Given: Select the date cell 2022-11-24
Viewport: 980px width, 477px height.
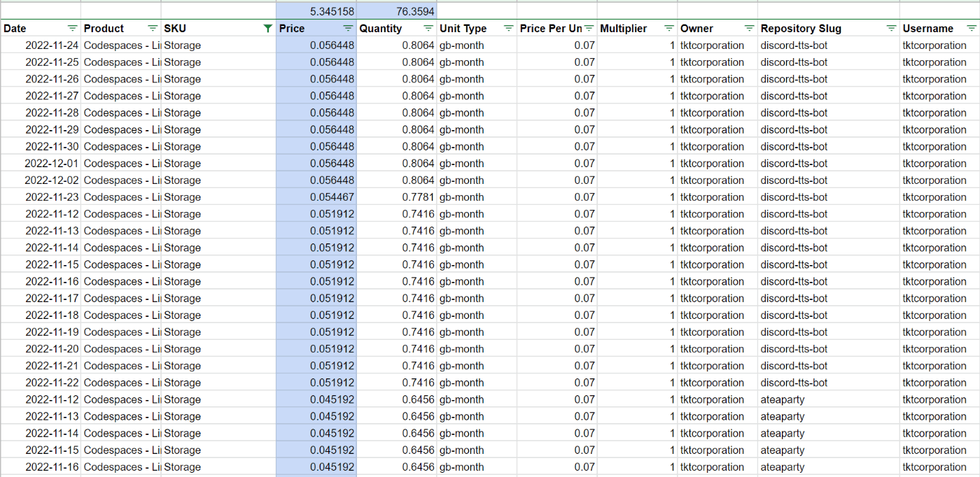Looking at the screenshot, I should [x=41, y=45].
